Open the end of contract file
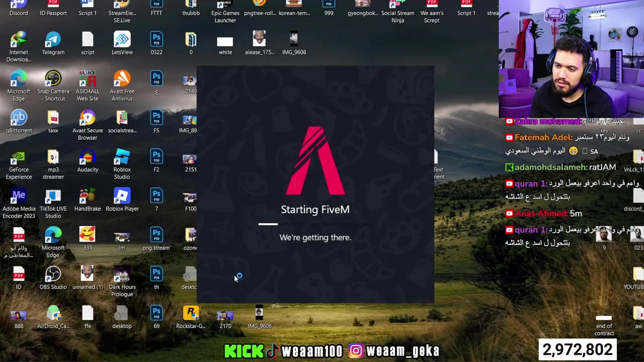Viewport: 644px width, 362px height. click(604, 325)
